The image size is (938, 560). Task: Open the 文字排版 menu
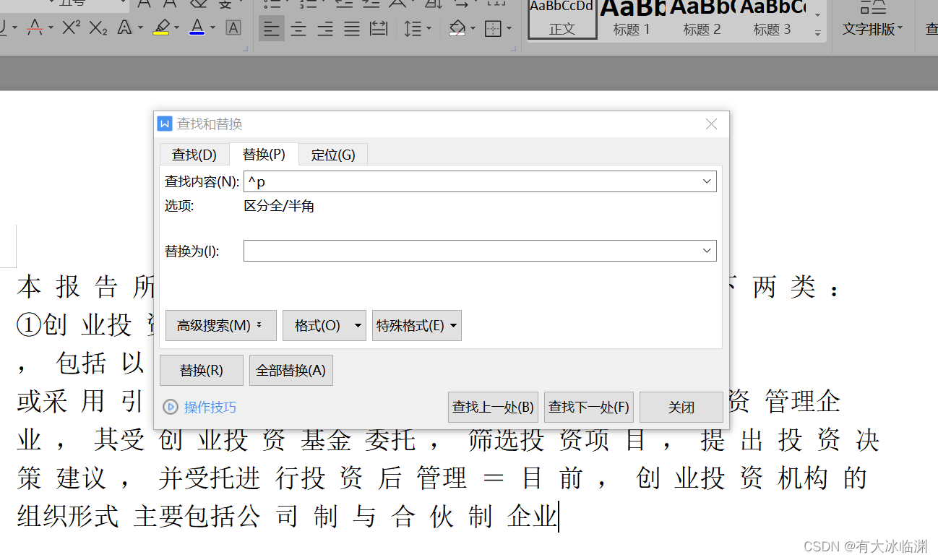tap(872, 29)
